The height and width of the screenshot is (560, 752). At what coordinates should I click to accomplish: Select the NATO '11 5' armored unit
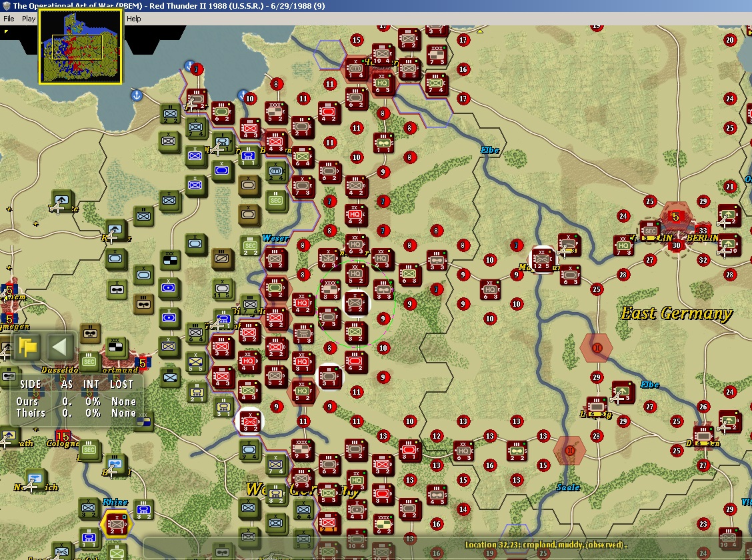(222, 289)
